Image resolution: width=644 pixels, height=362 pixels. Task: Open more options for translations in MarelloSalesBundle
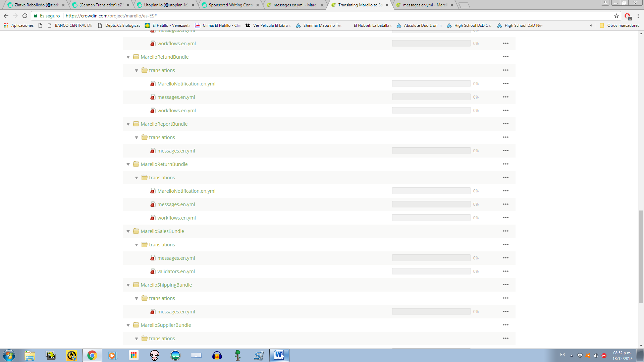click(x=506, y=244)
